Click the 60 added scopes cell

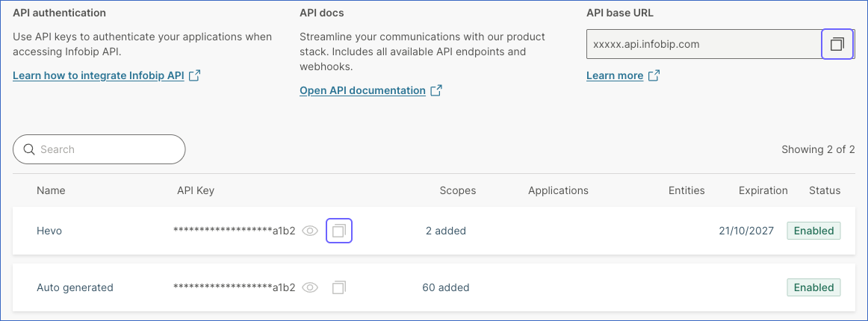pyautogui.click(x=446, y=287)
